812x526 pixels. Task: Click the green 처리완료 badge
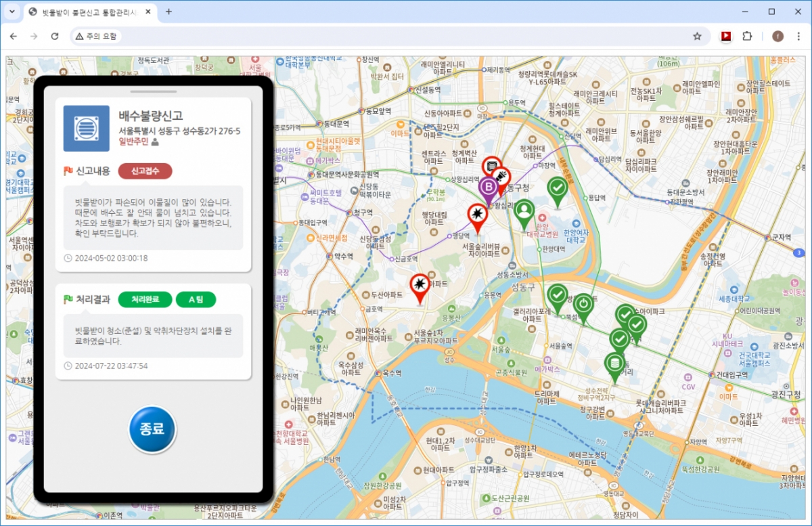pos(145,299)
